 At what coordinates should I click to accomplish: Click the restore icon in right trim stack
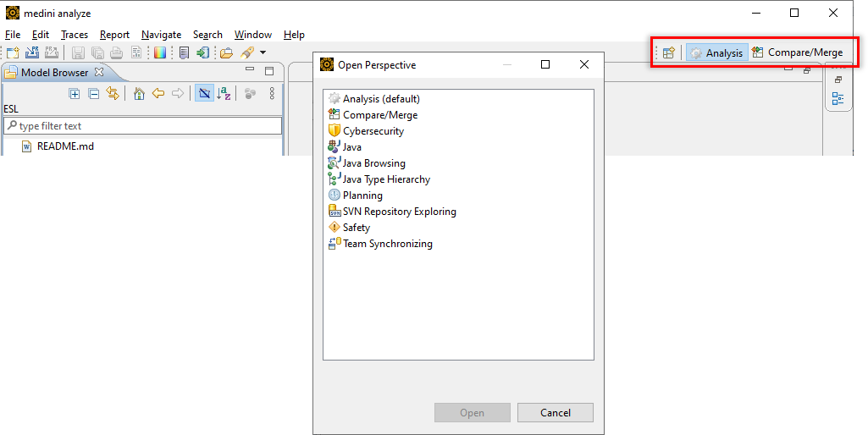(838, 80)
